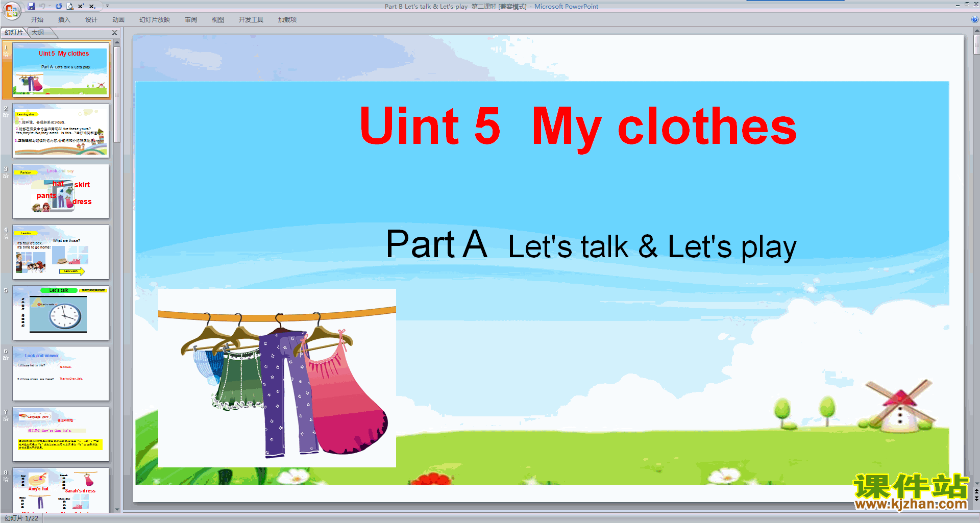980x523 pixels.
Task: Open the 审阅 ribbon tab
Action: (191, 19)
